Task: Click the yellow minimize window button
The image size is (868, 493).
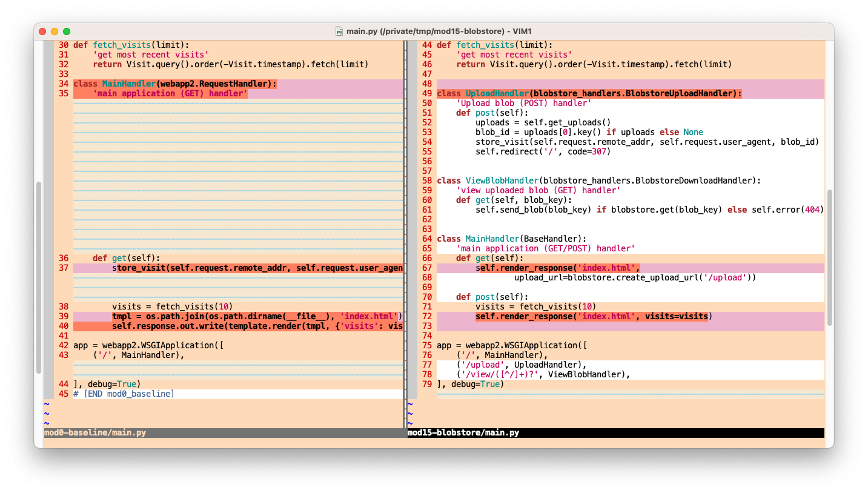Action: pos(55,31)
